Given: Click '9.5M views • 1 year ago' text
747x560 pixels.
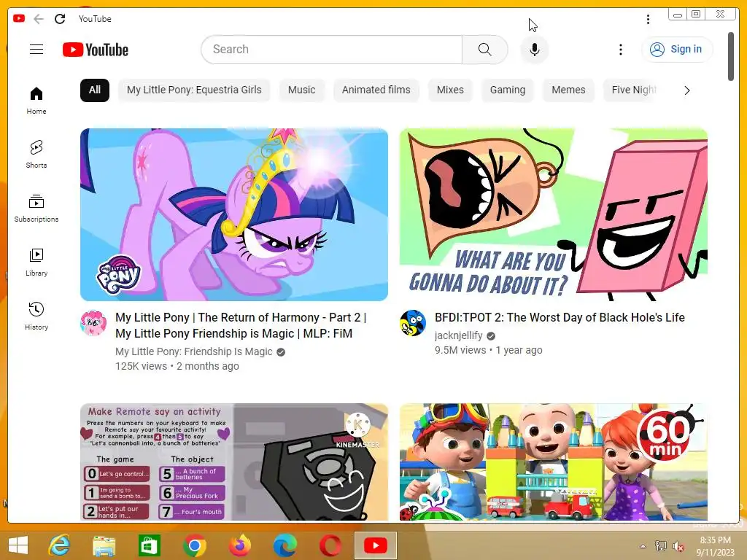Looking at the screenshot, I should (488, 350).
